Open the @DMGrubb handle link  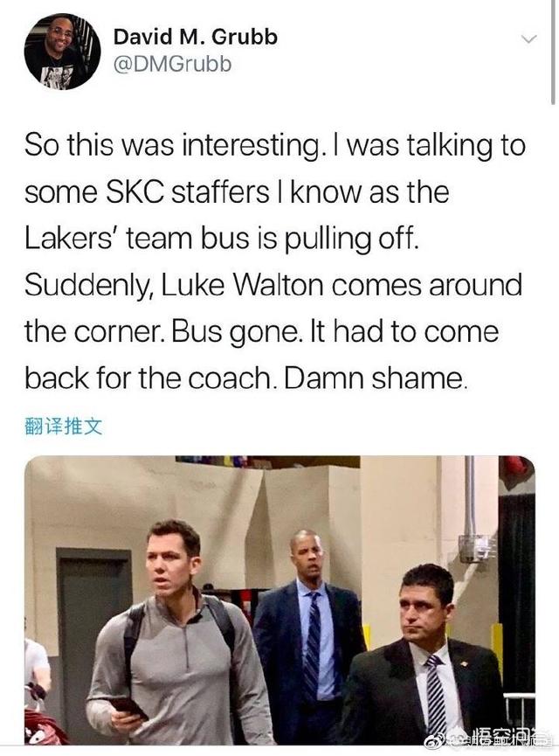coord(172,64)
